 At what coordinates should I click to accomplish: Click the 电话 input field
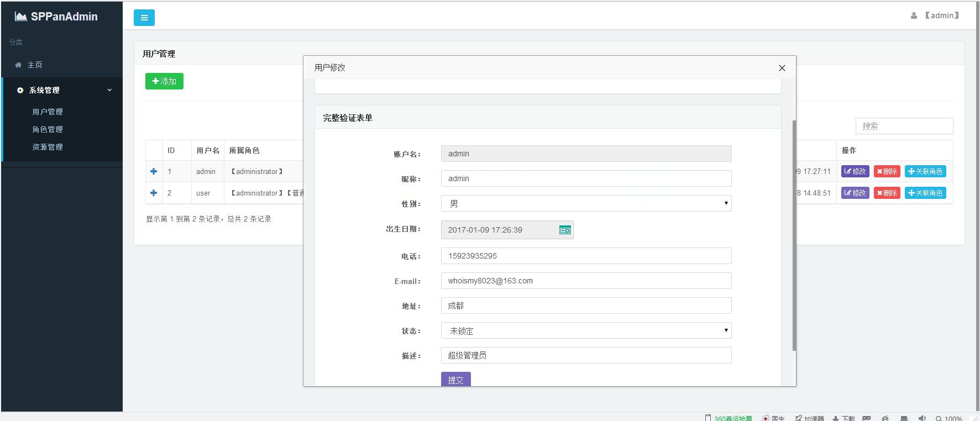coord(586,256)
